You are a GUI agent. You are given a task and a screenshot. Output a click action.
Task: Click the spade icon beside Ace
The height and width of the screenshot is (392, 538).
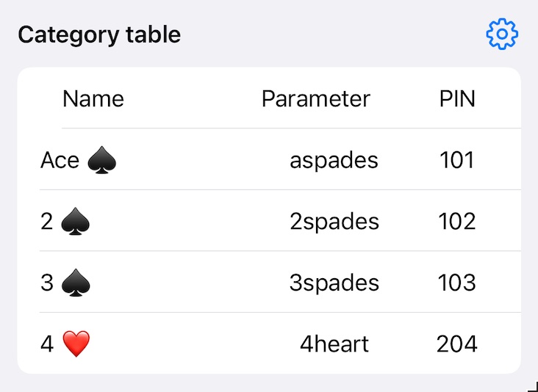(x=102, y=160)
